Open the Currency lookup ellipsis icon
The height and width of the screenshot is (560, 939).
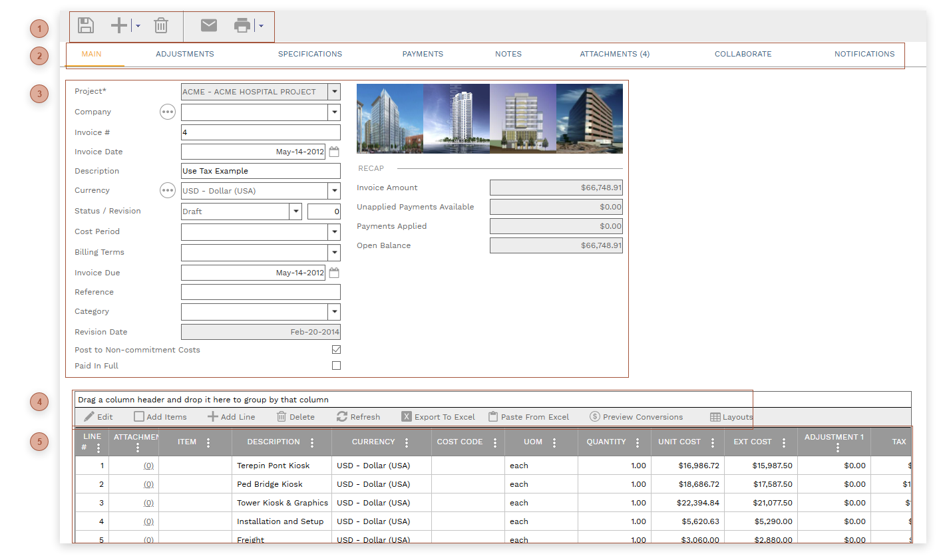pos(167,190)
